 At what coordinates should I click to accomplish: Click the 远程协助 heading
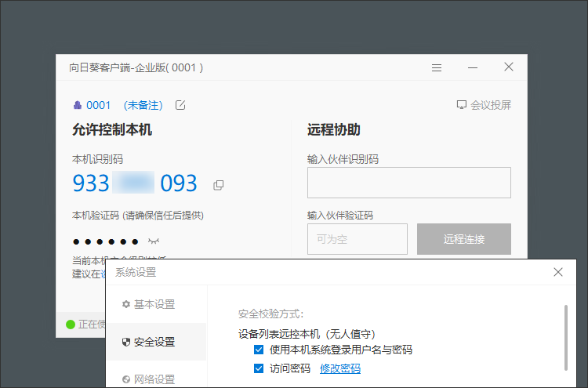tap(334, 129)
